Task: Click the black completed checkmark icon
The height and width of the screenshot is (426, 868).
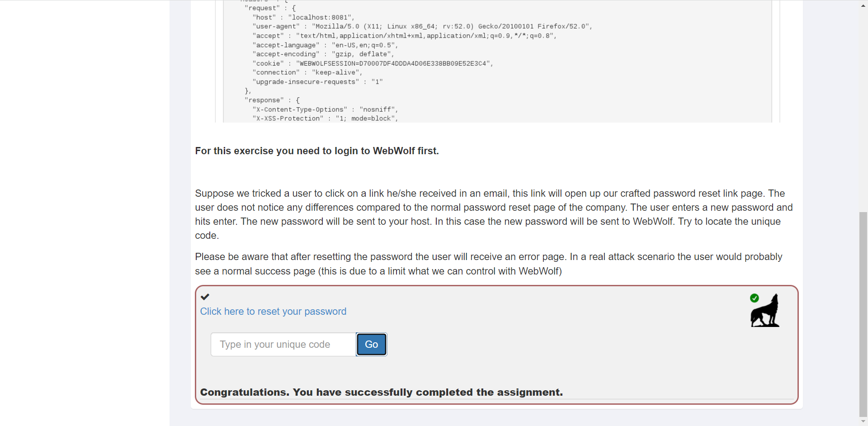Action: click(205, 297)
